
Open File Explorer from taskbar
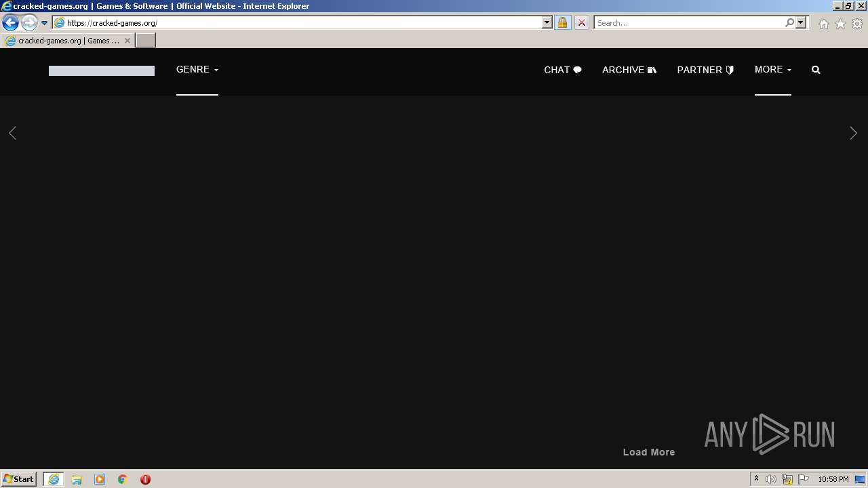pyautogui.click(x=77, y=479)
